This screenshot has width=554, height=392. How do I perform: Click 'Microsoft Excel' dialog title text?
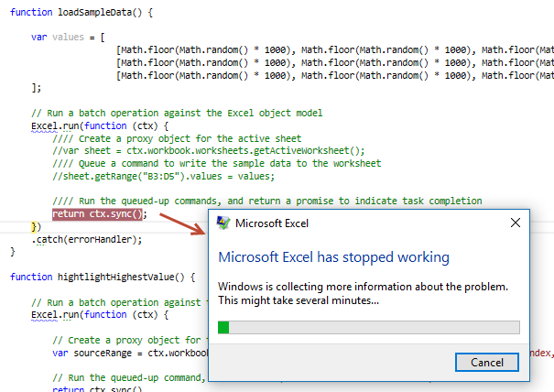coord(272,223)
